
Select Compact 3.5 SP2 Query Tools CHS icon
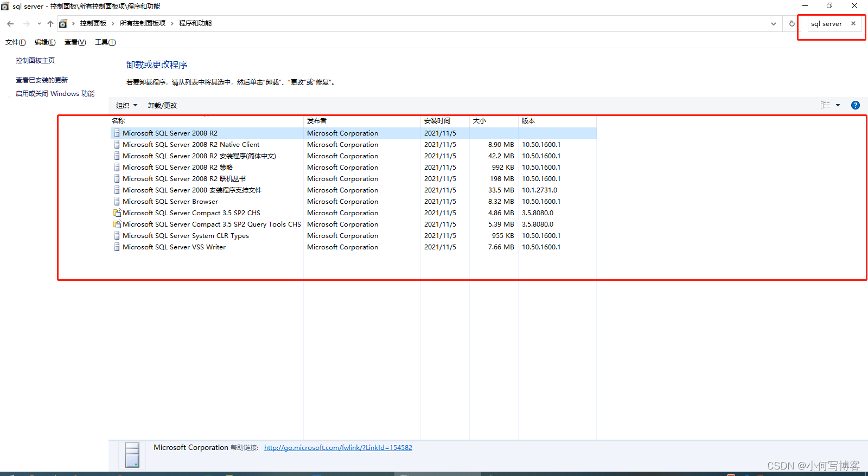[117, 224]
